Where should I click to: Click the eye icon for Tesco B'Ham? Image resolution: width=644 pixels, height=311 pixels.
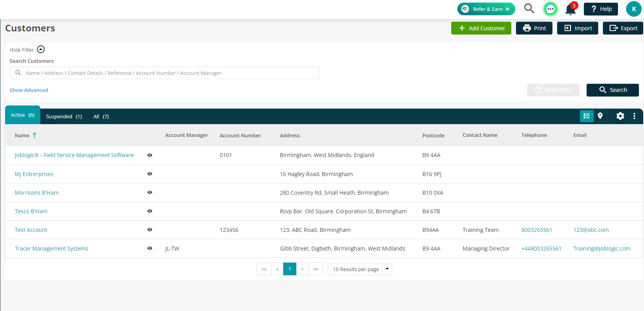point(150,211)
